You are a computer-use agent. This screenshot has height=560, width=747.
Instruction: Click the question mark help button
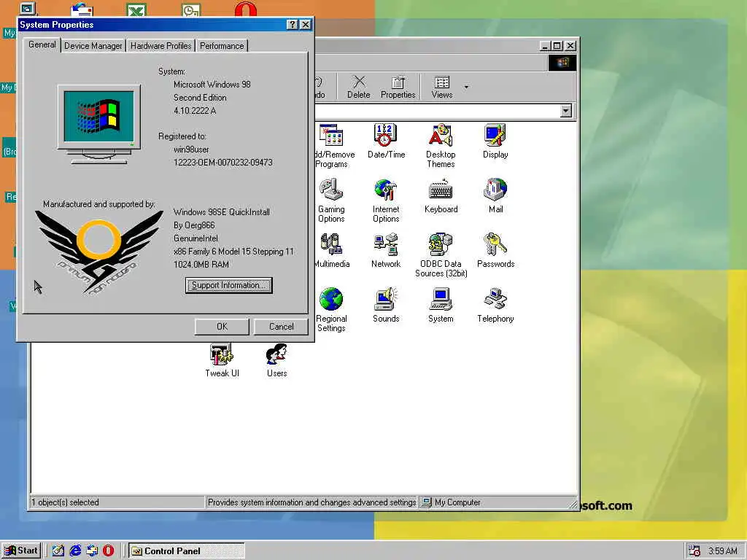tap(293, 25)
